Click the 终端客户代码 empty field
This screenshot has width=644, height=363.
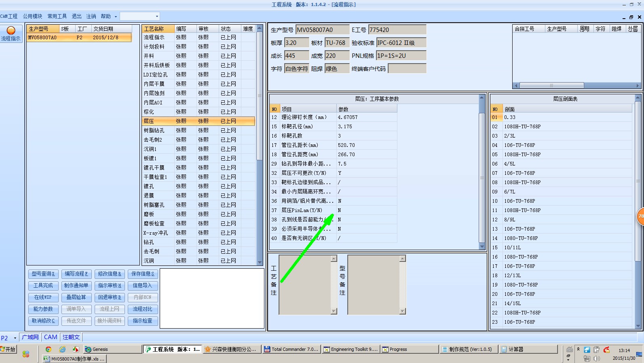click(407, 68)
